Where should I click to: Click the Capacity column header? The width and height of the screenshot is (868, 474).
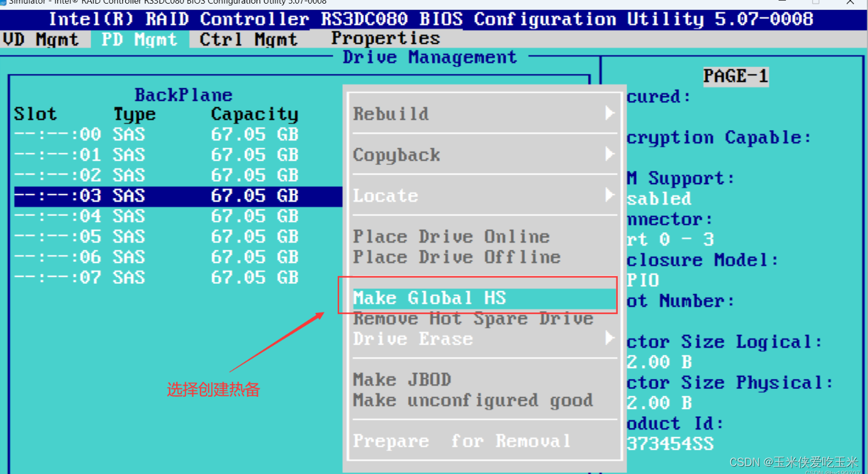255,114
